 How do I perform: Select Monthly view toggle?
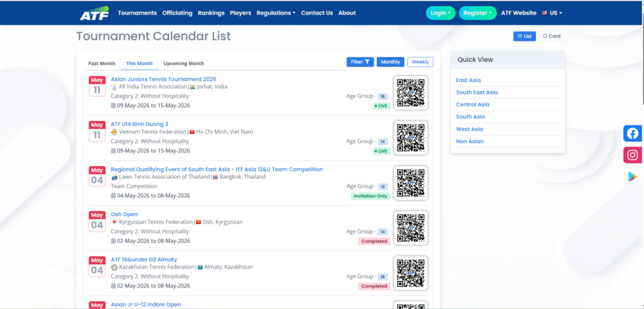391,62
